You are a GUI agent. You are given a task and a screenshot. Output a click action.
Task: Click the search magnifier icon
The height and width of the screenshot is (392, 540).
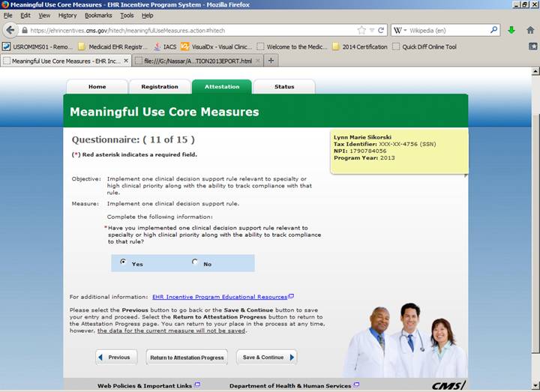point(494,30)
